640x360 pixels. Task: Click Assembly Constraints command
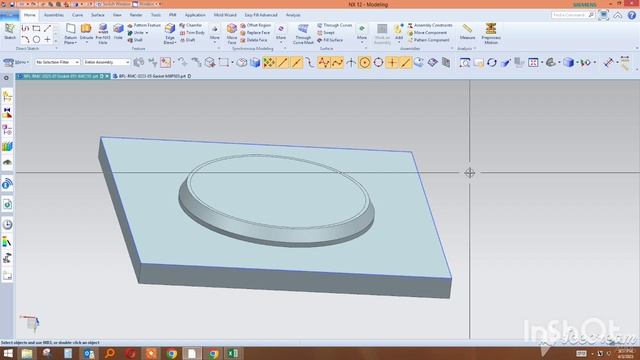pos(430,25)
